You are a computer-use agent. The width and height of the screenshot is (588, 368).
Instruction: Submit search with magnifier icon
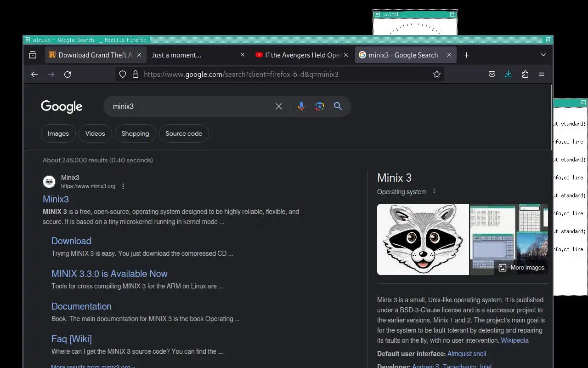tap(338, 106)
